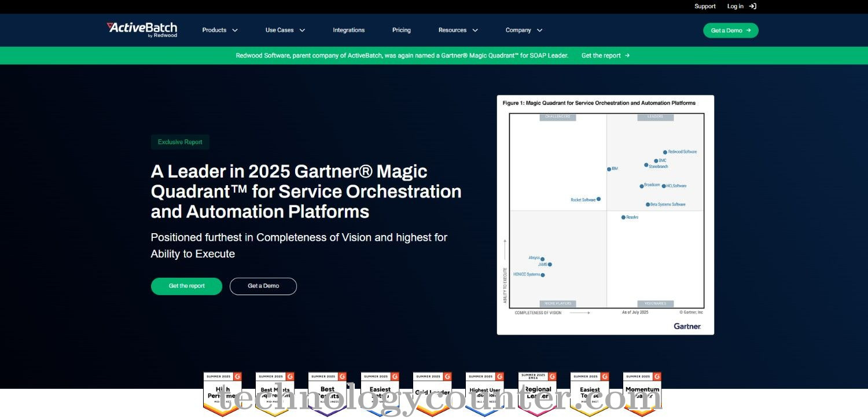The height and width of the screenshot is (419, 868).
Task: Go to the Pricing page
Action: (x=401, y=30)
